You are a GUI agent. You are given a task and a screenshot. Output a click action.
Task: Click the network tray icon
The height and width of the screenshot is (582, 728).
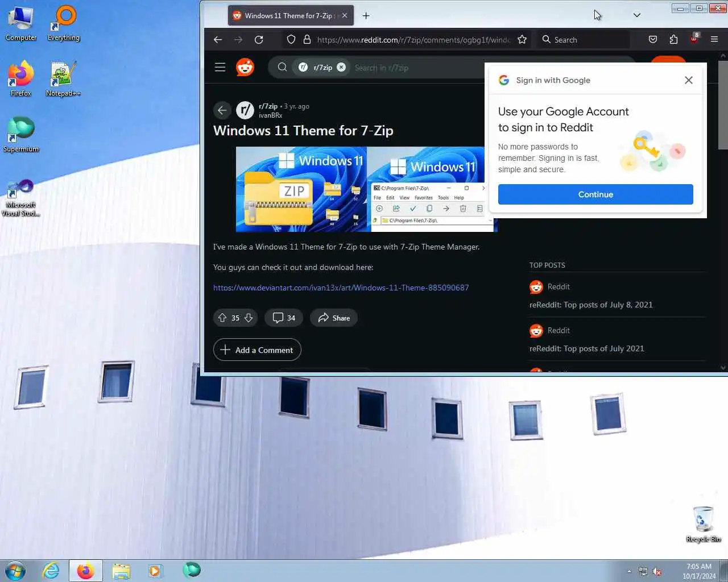[643, 571]
